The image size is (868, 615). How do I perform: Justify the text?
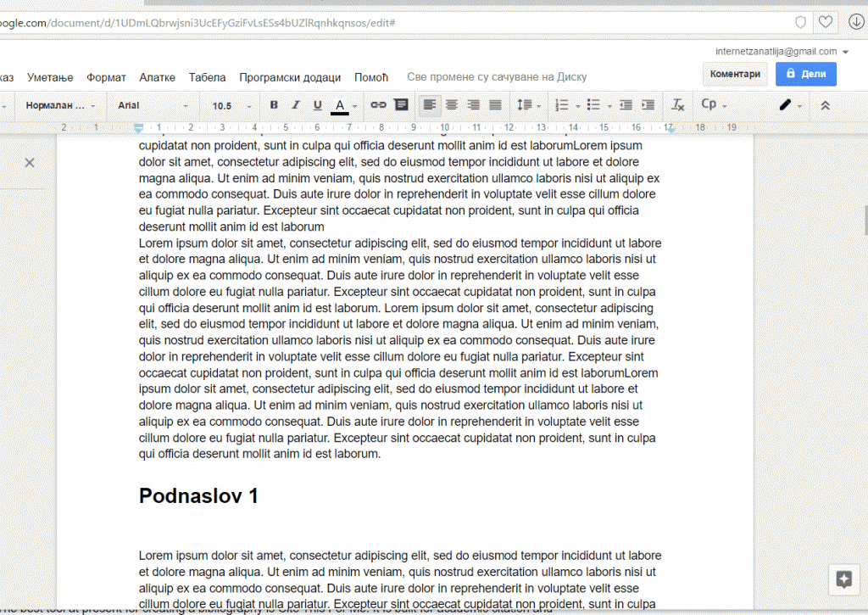[495, 104]
